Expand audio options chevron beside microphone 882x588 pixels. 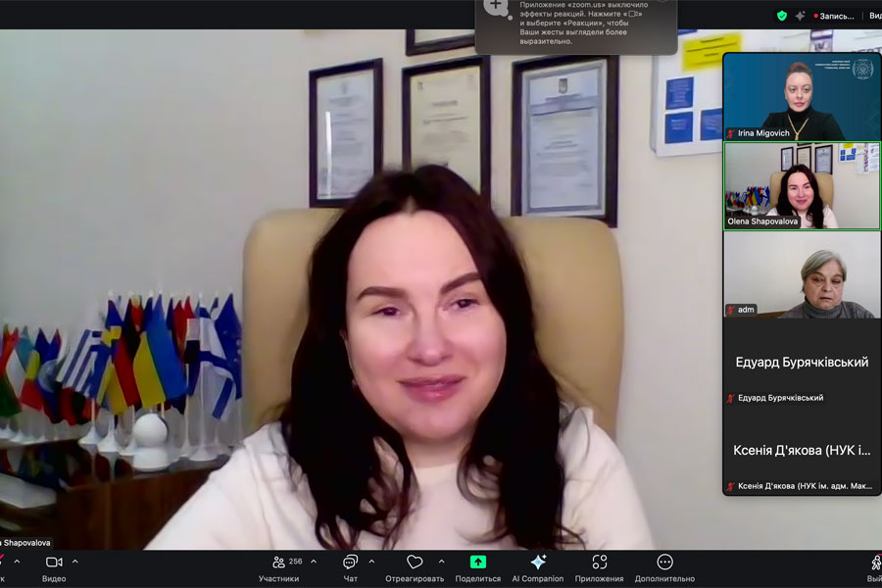click(x=17, y=562)
